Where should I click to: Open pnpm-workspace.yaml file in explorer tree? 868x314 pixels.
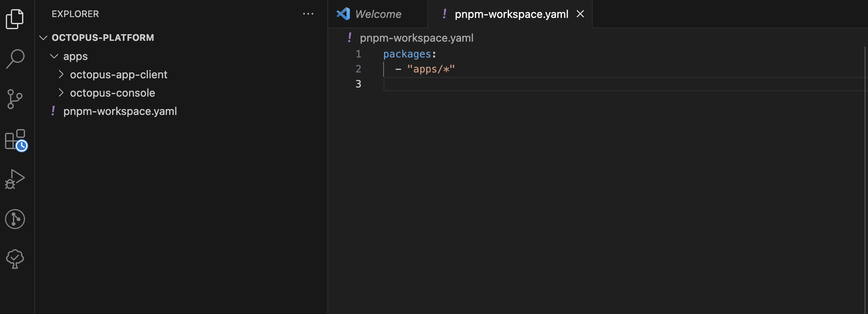tap(120, 111)
